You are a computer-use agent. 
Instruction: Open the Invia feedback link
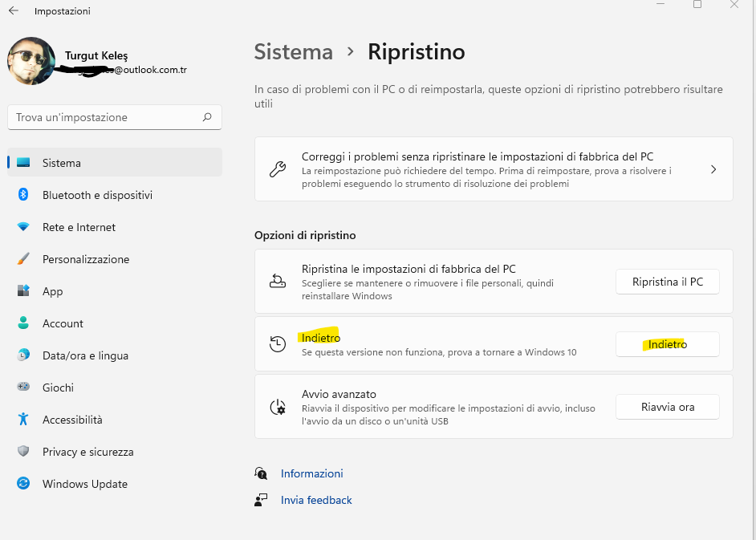(316, 500)
